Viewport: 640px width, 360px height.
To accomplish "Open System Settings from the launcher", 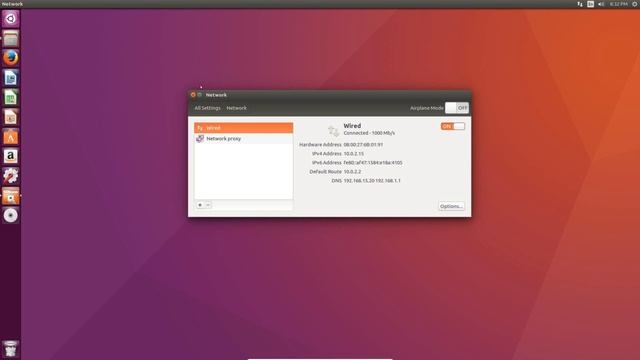I will (11, 176).
